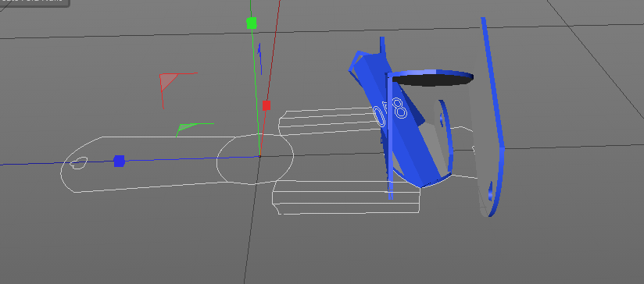Screen dimensions: 644x284
Task: Select the tall blue curved plate at right
Action: pos(492,117)
